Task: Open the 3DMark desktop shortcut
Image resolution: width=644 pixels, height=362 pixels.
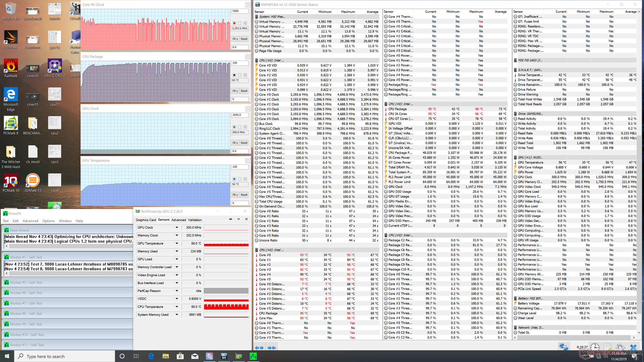Action: (11, 40)
